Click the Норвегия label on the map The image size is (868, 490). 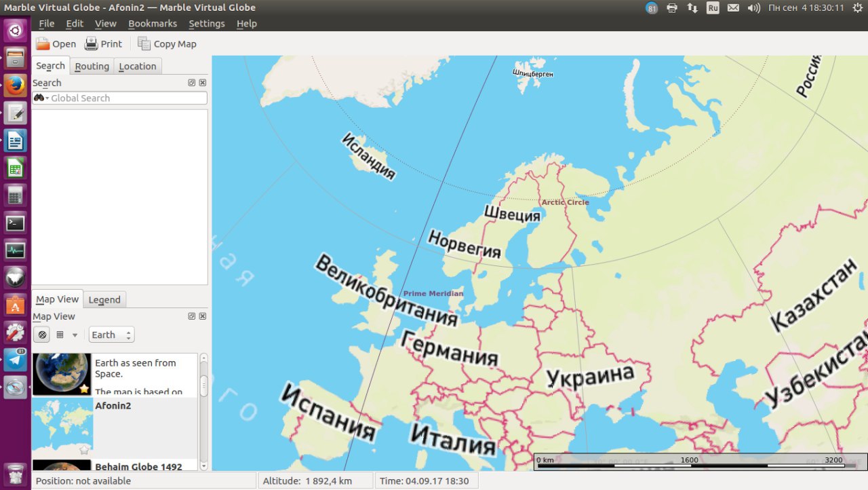(465, 244)
